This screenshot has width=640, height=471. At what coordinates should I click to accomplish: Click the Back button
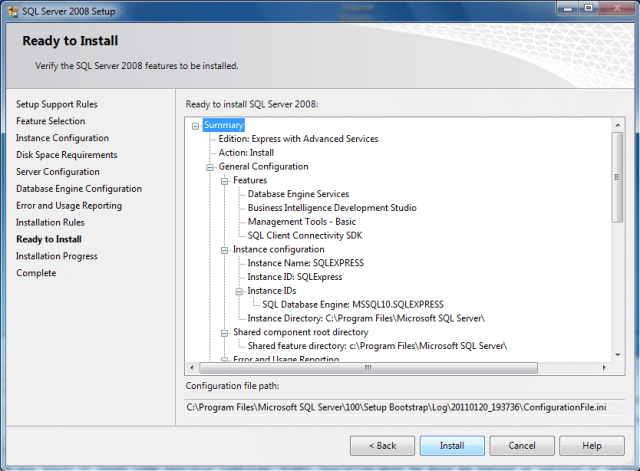pyautogui.click(x=382, y=446)
